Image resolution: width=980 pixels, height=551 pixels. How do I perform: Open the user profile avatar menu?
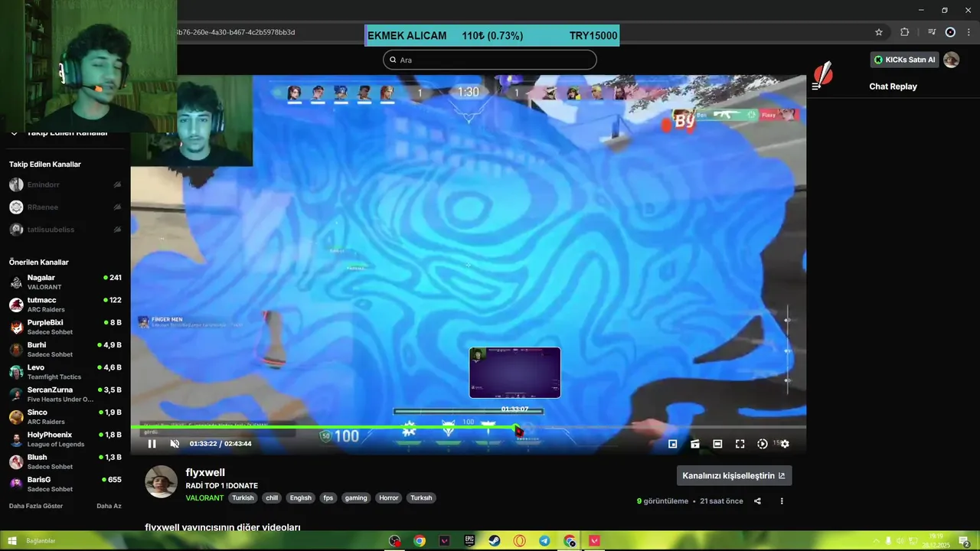coord(952,60)
